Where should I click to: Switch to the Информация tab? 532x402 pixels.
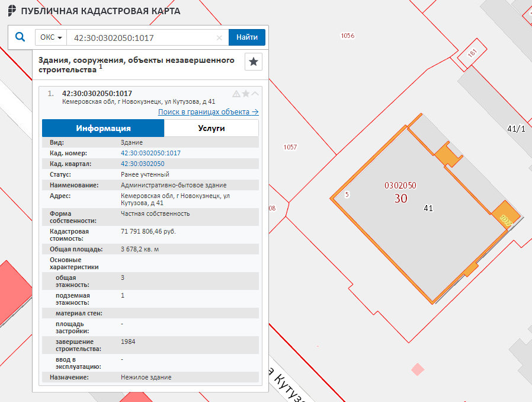[x=103, y=128]
